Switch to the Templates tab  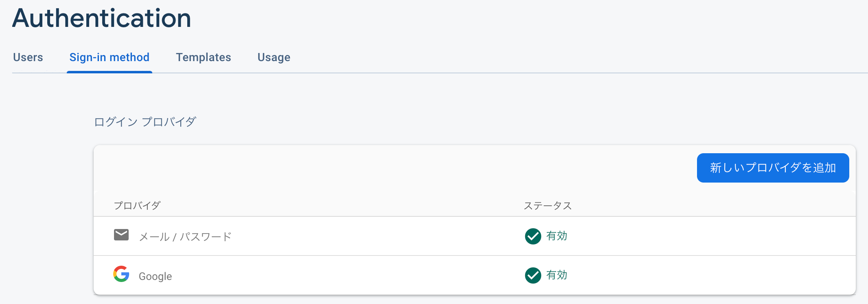(203, 57)
